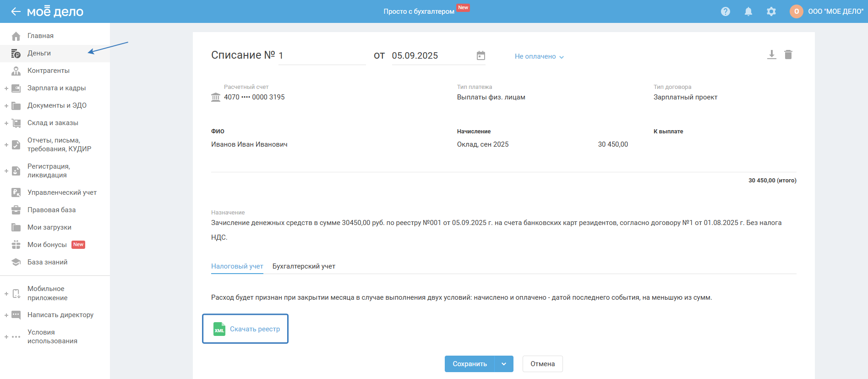Expand Написать директору submenu
This screenshot has height=379, width=868.
[x=6, y=315]
